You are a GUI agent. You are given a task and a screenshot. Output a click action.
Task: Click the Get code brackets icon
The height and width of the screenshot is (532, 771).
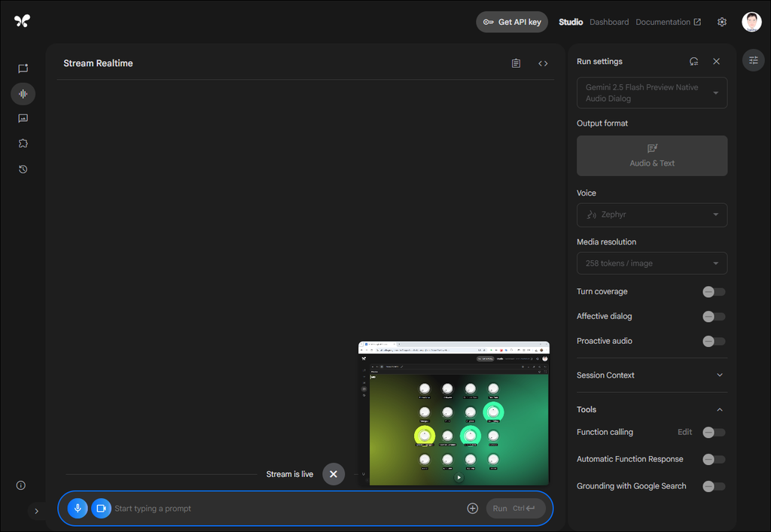point(543,63)
